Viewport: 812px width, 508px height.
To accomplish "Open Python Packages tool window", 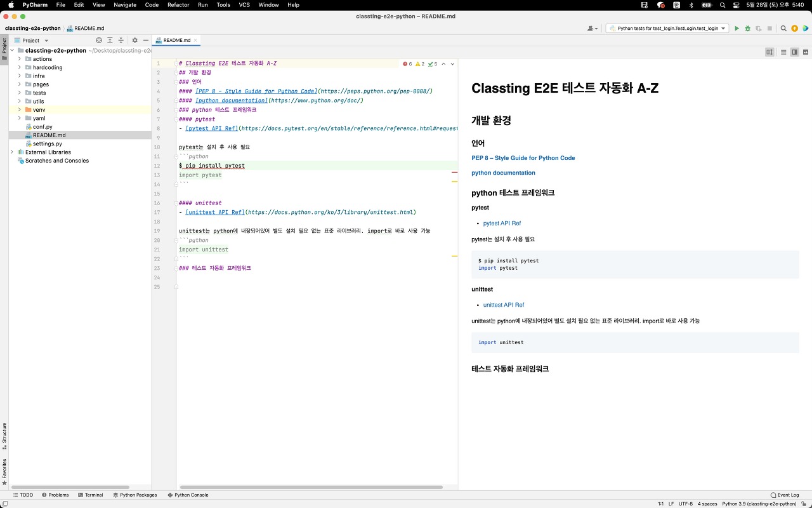I will coord(134,495).
